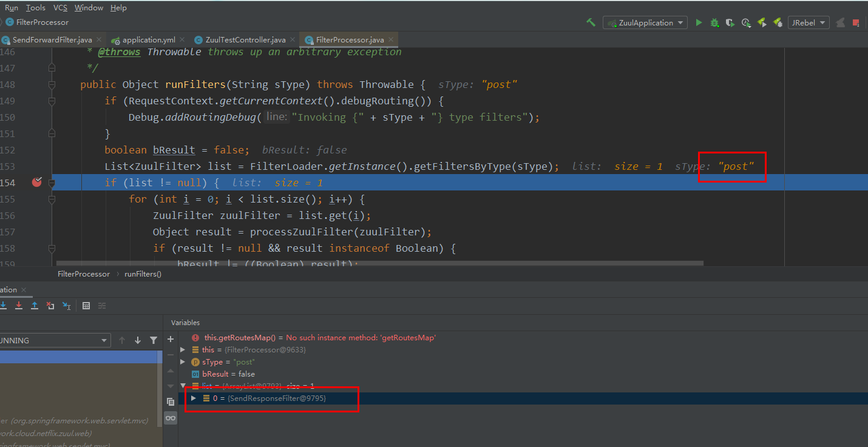
Task: Switch to the ZuulTestController.java tab
Action: coord(245,39)
